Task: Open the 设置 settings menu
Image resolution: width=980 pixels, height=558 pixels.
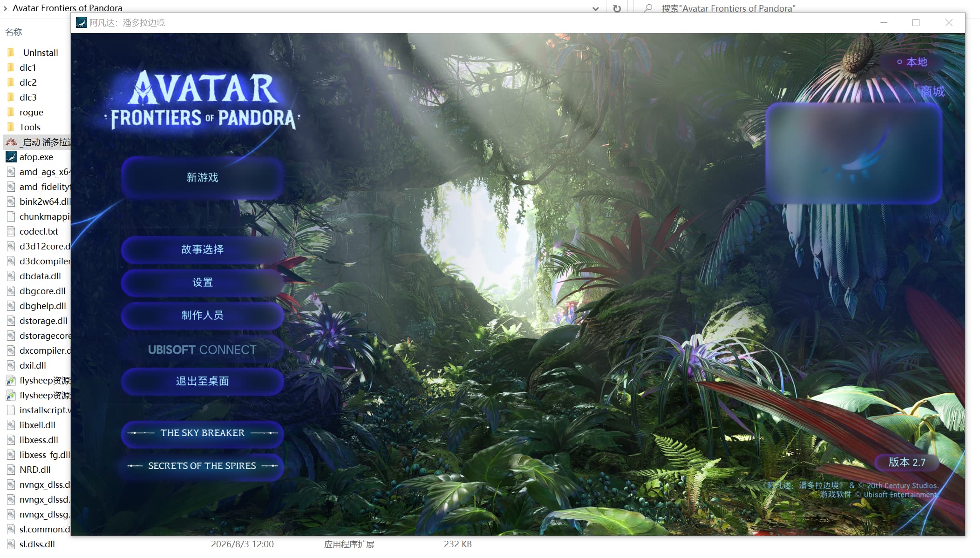Action: [202, 282]
